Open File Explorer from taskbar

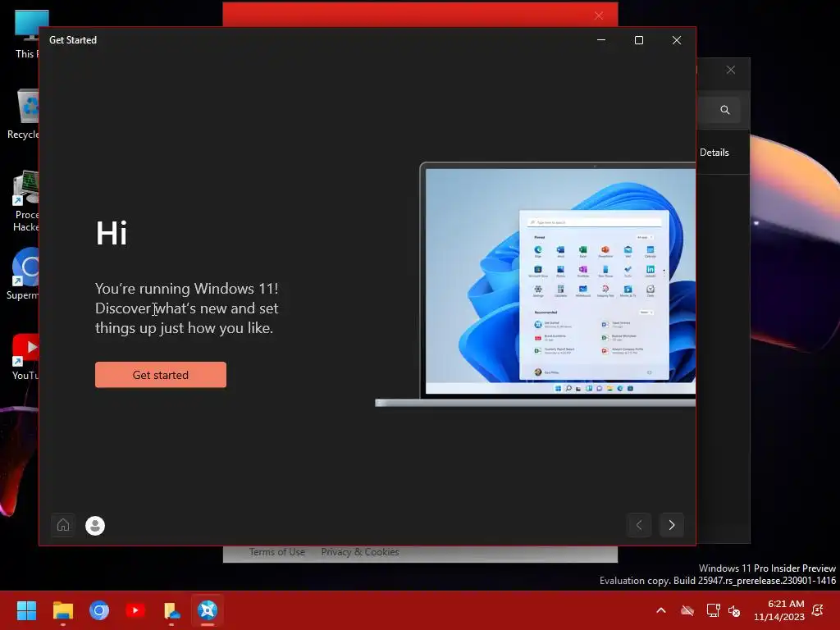tap(62, 610)
